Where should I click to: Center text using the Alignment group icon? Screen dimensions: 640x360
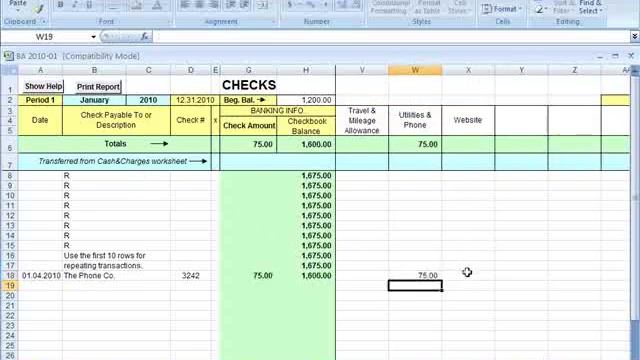(199, 4)
